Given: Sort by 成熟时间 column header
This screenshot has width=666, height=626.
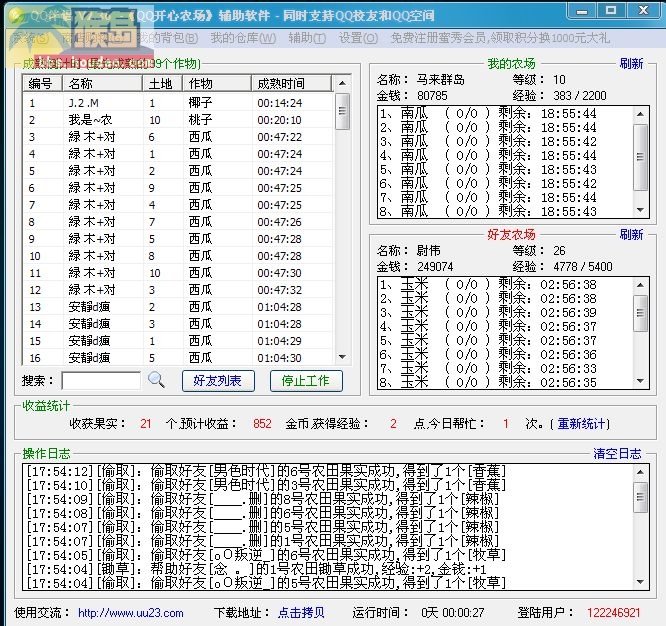Looking at the screenshot, I should coord(291,83).
